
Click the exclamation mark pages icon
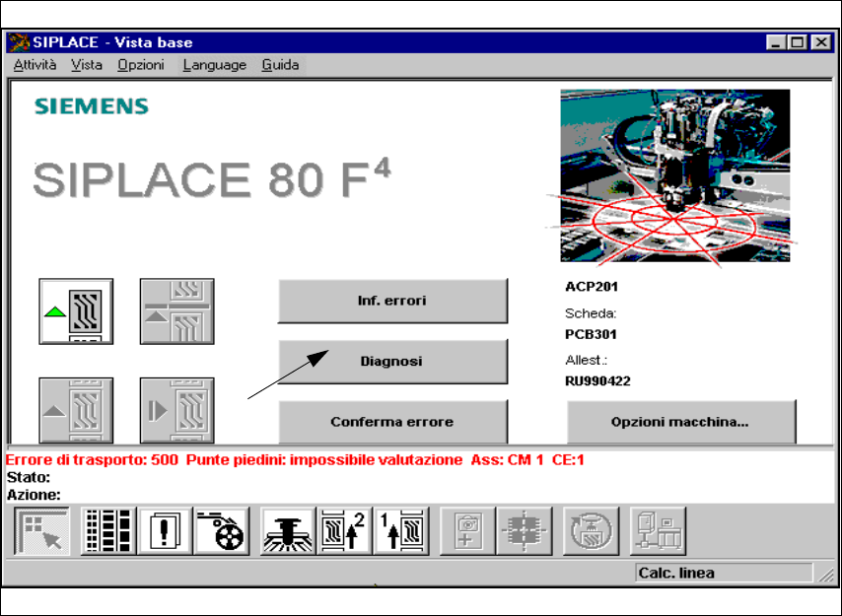coord(165,530)
